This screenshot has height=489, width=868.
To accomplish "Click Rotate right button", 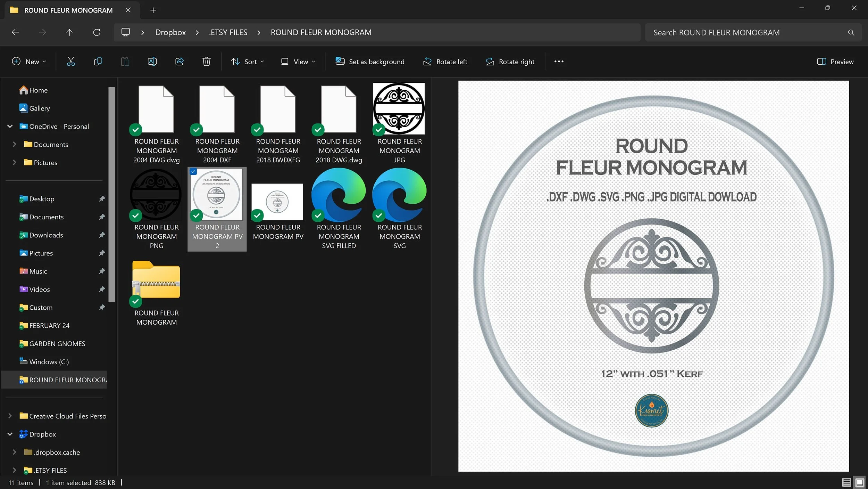I will [510, 62].
